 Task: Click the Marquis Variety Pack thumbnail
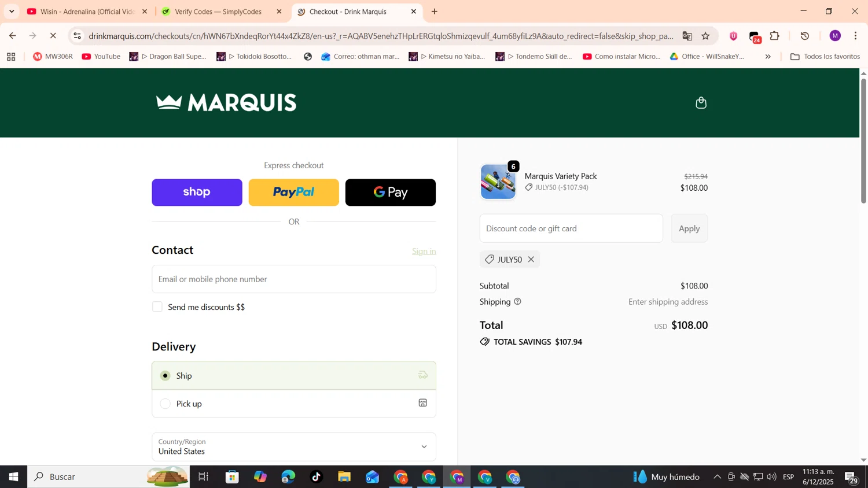498,182
